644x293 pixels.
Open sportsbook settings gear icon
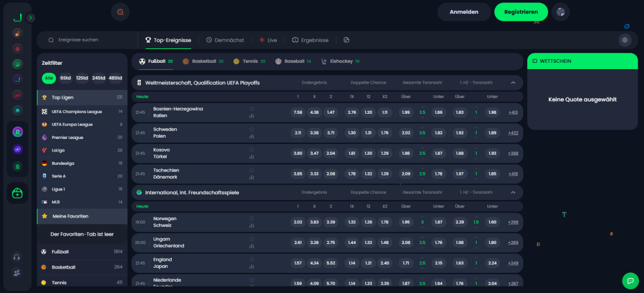(x=624, y=40)
